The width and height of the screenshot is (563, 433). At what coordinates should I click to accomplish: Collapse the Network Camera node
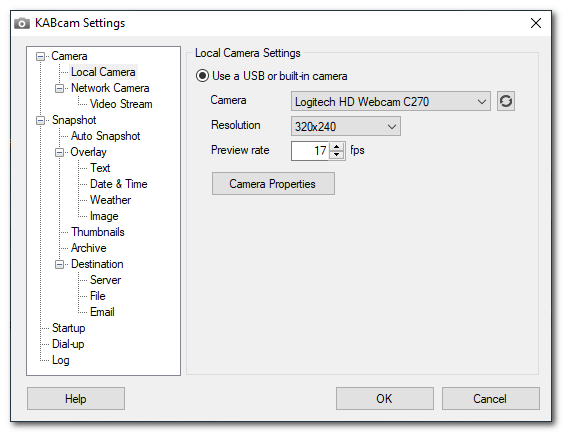pyautogui.click(x=60, y=88)
